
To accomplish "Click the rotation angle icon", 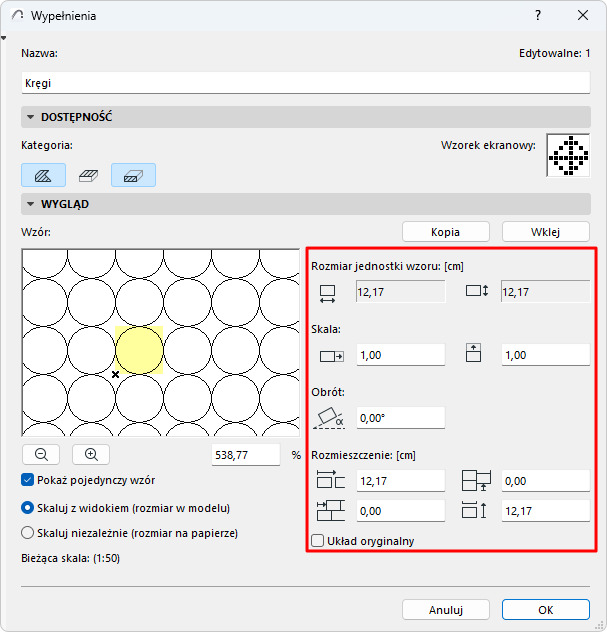I will (x=329, y=418).
